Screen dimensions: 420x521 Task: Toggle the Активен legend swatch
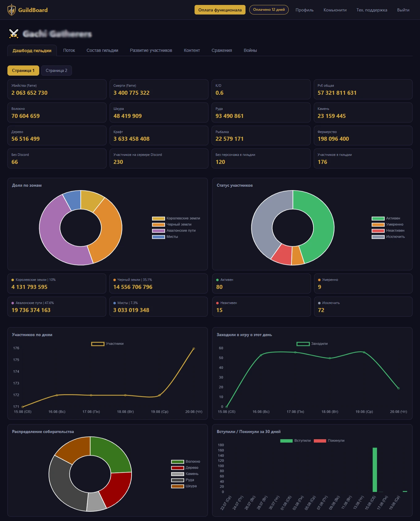[378, 219]
